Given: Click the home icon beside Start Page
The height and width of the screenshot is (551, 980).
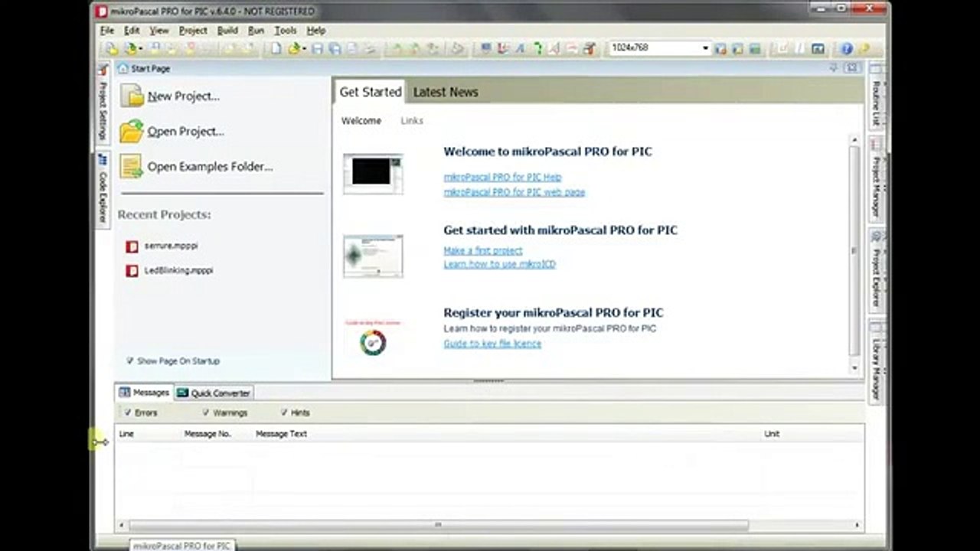Looking at the screenshot, I should click(122, 68).
